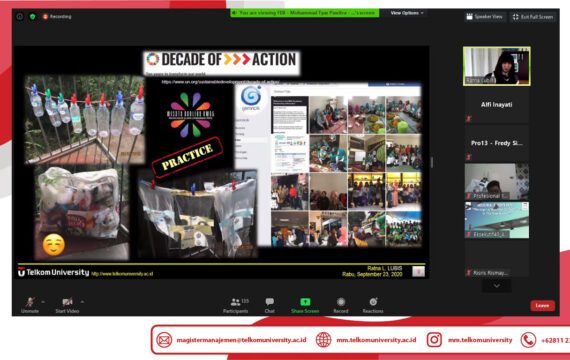Open the Participants panel
The height and width of the screenshot is (360, 570).
236,305
